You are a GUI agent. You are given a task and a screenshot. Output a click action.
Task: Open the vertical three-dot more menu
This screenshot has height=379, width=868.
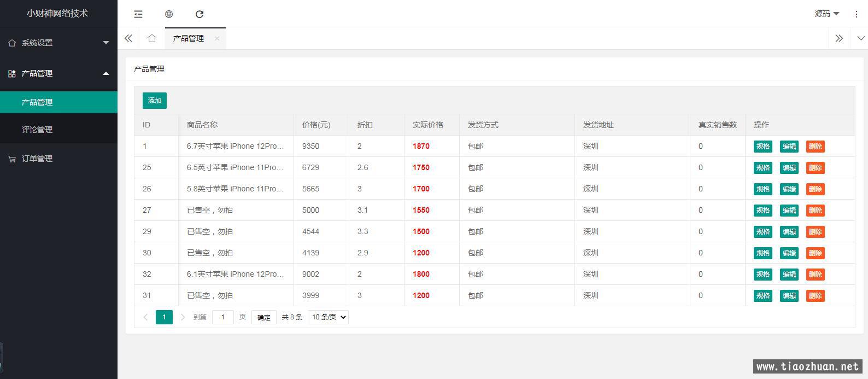point(856,14)
